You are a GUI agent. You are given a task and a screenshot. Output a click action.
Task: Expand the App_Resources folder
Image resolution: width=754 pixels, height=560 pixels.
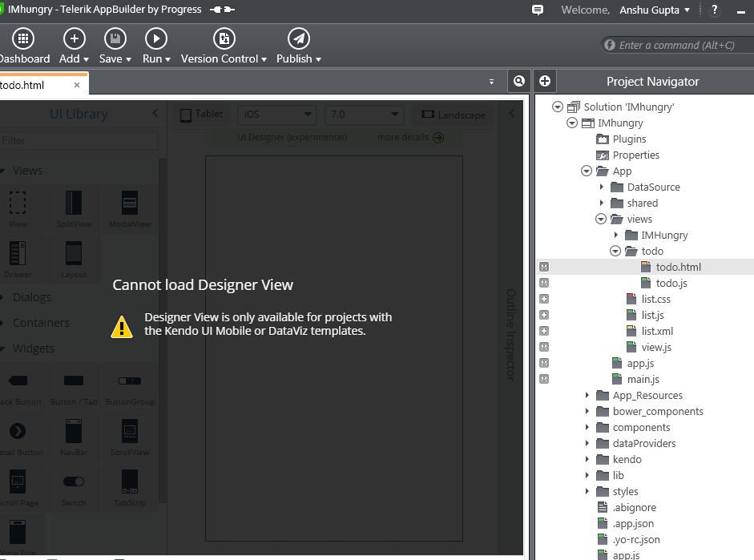tap(587, 395)
